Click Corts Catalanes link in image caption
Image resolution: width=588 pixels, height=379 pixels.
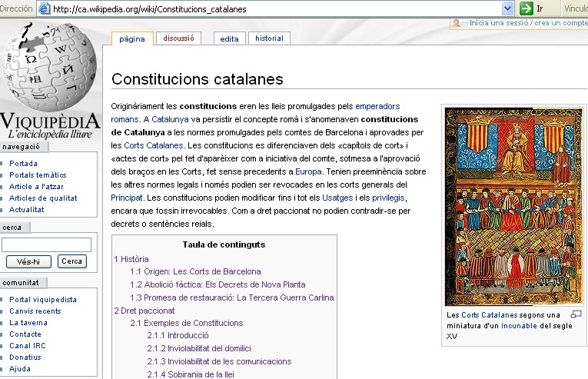(489, 315)
